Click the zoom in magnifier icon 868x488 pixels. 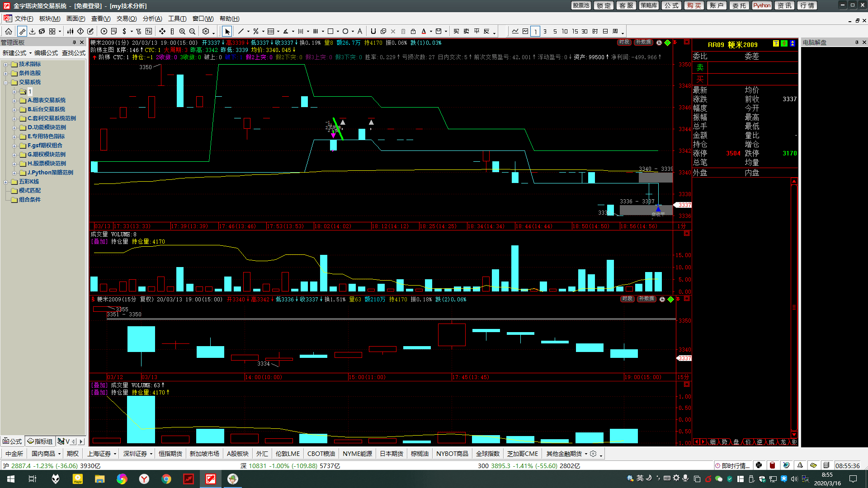[182, 31]
